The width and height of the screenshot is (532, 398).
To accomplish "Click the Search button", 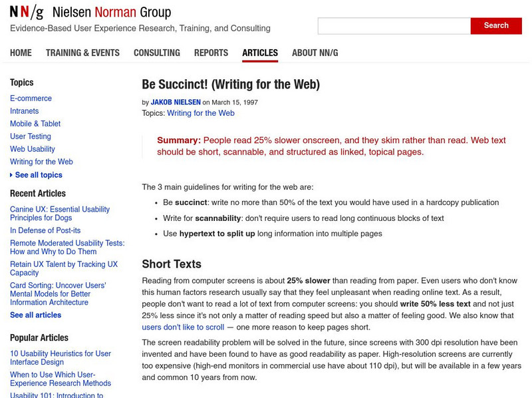I will click(495, 25).
